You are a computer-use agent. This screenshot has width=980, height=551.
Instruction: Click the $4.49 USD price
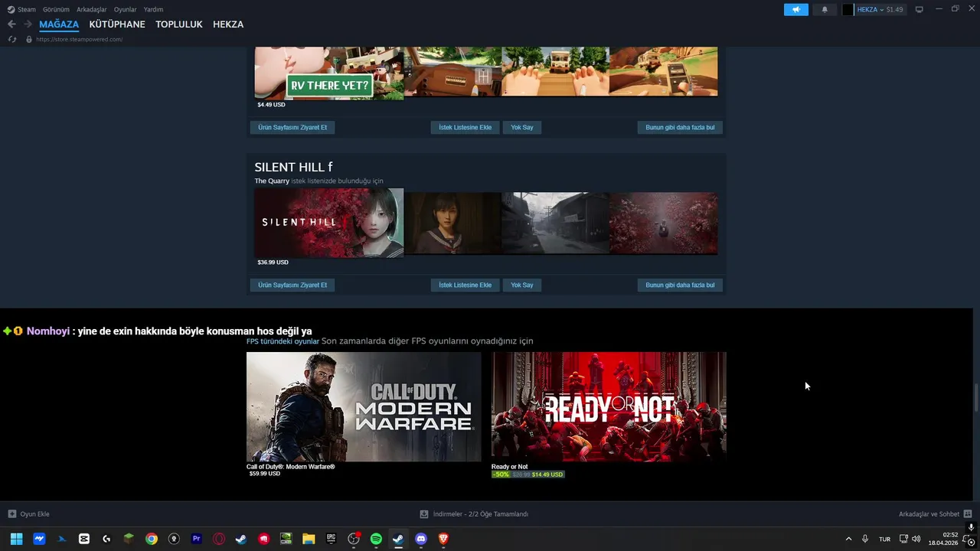271,105
